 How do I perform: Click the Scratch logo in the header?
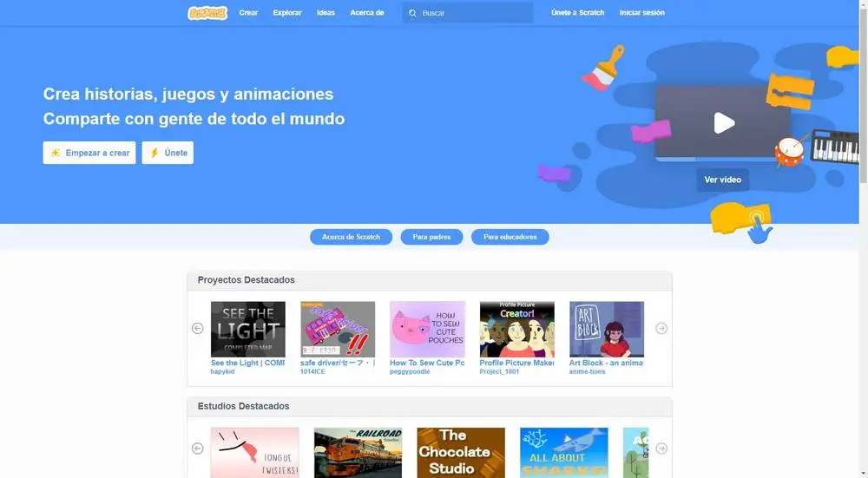click(x=207, y=13)
